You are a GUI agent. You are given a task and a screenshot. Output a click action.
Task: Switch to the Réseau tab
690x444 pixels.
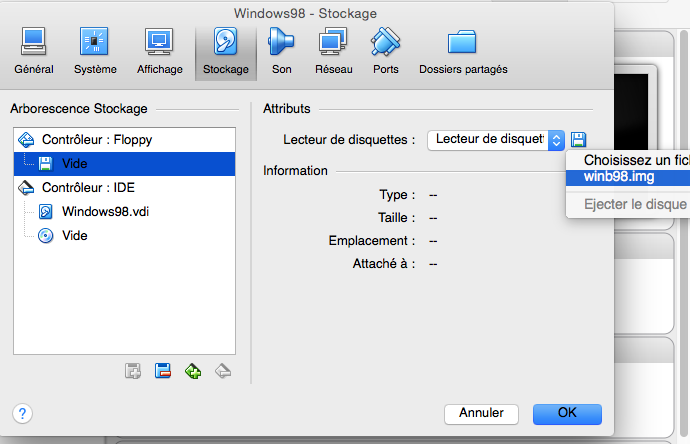click(x=334, y=51)
